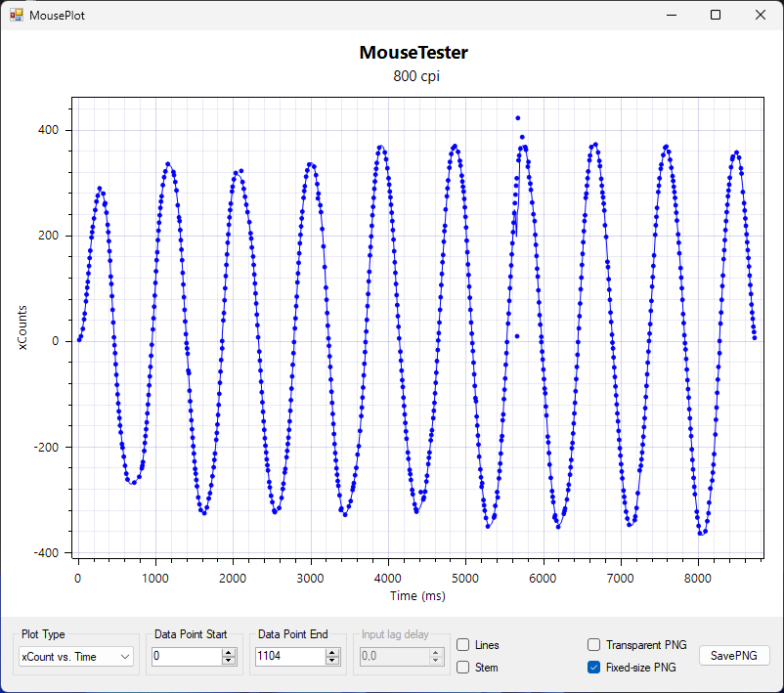Click the SavePNG button
Image resolution: width=784 pixels, height=693 pixels.
click(733, 656)
